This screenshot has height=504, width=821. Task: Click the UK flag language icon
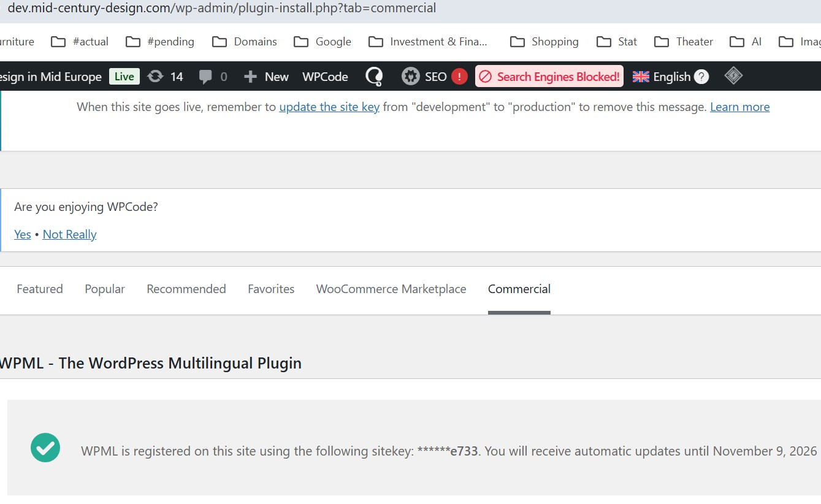click(641, 77)
